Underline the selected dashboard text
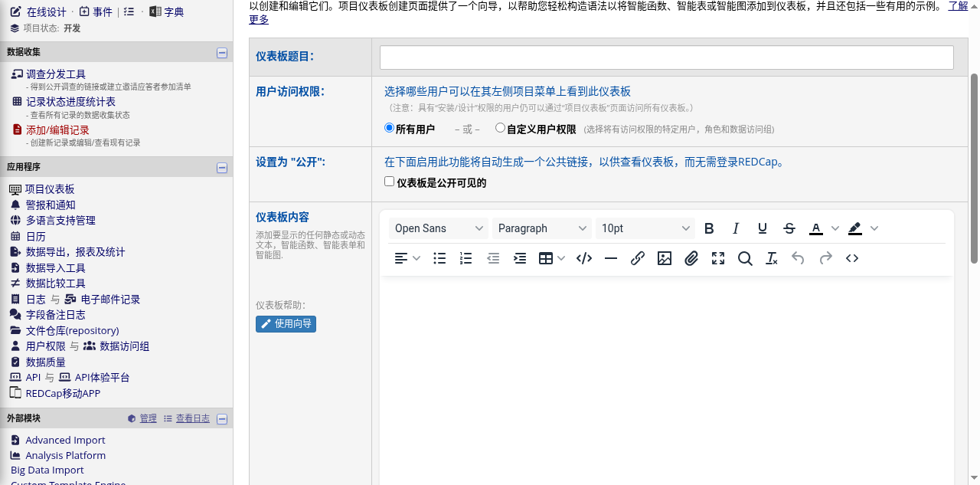This screenshot has height=485, width=980. [x=763, y=228]
